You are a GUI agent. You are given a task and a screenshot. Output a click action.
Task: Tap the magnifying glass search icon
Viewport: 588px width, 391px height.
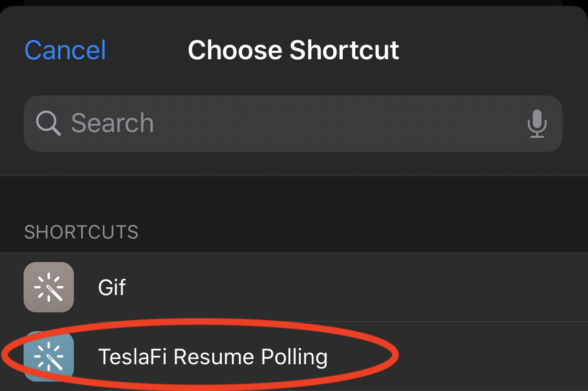tap(48, 123)
